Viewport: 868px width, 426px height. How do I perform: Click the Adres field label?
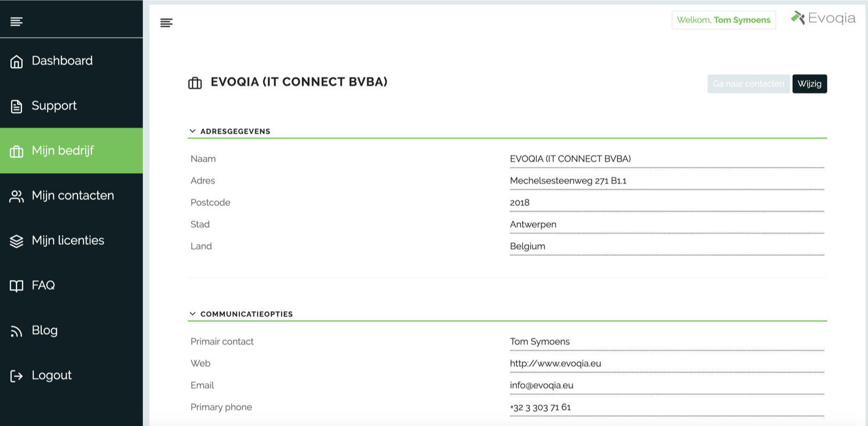(203, 181)
